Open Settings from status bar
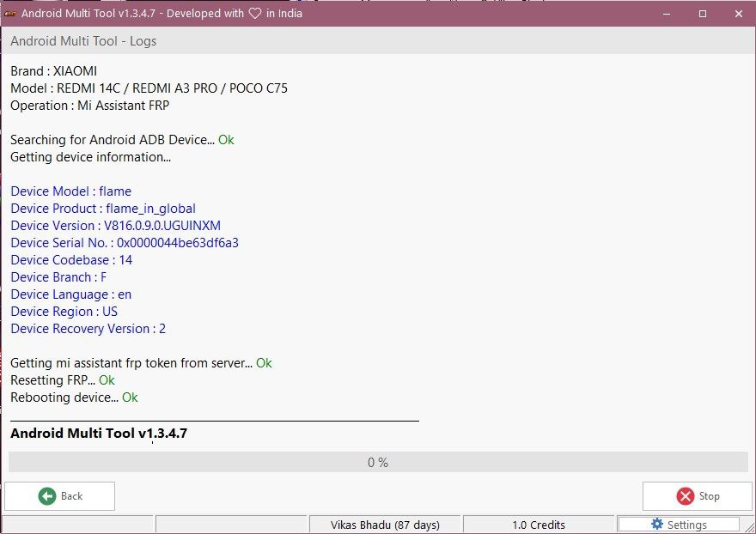Viewport: 756px width, 534px height. click(679, 525)
